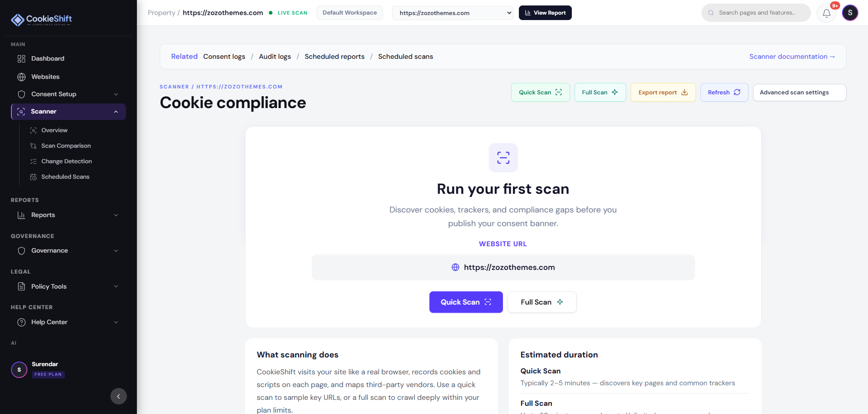Image resolution: width=868 pixels, height=414 pixels.
Task: Click the FREE PLAN badge
Action: click(48, 375)
